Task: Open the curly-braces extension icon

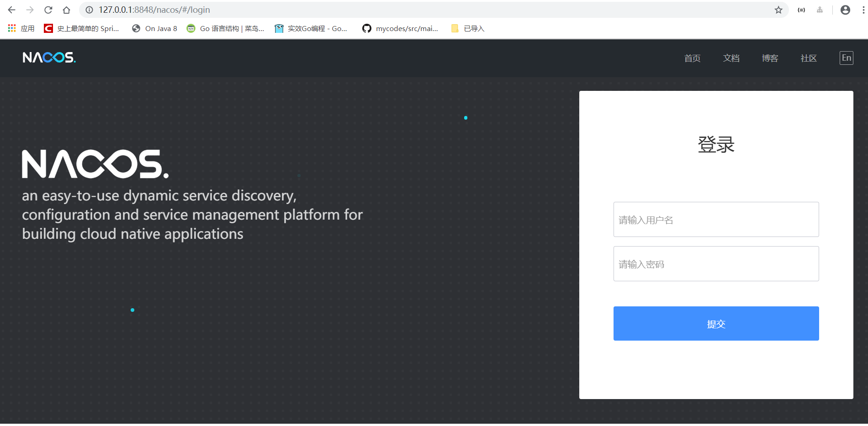Action: pos(801,10)
